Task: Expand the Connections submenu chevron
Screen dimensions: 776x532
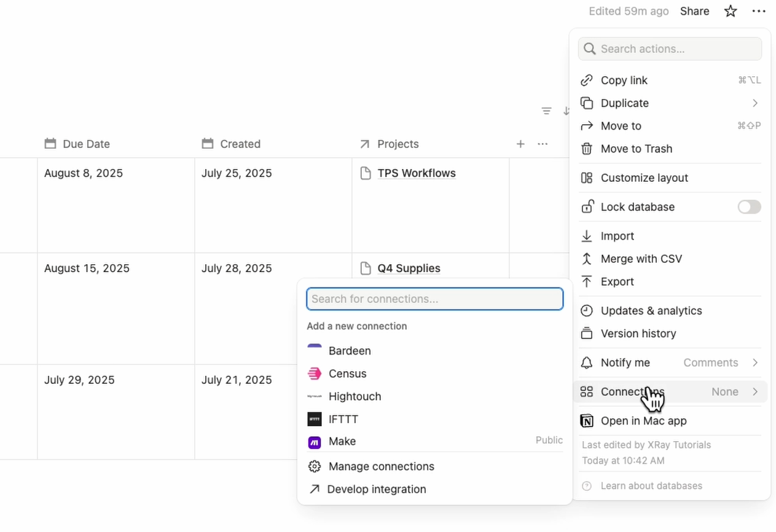Action: point(755,392)
